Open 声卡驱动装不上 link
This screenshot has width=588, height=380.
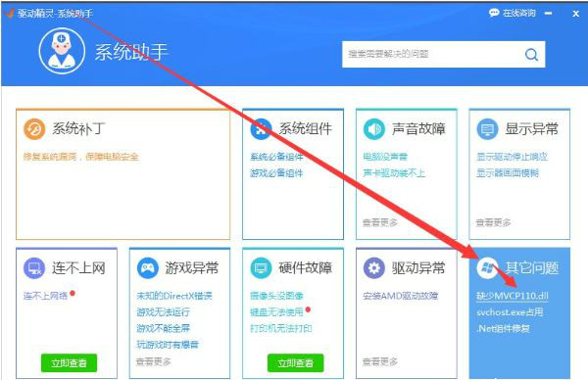394,172
